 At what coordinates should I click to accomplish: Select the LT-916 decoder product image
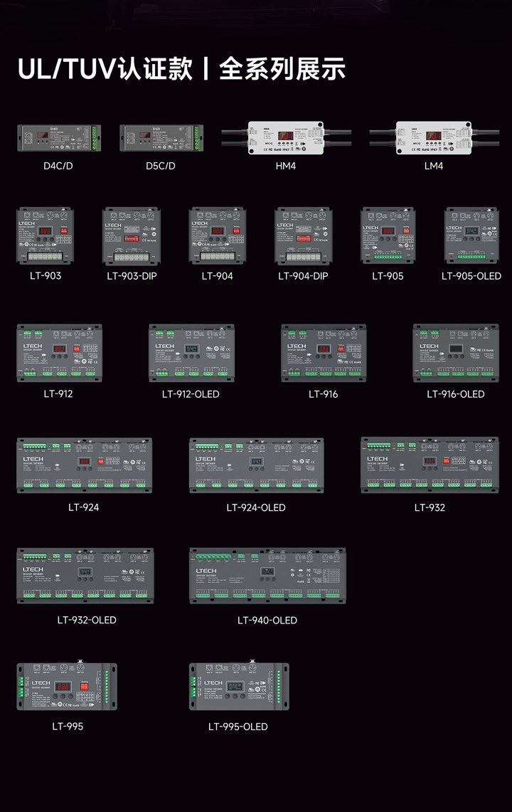[x=324, y=353]
